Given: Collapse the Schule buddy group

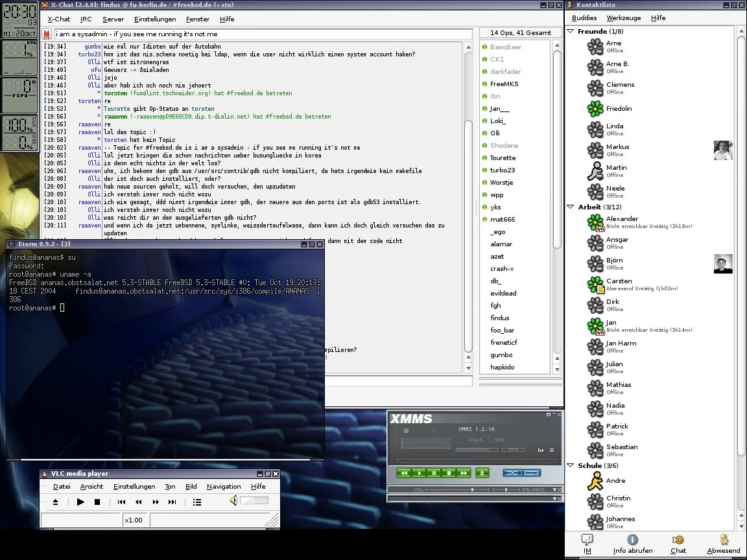Looking at the screenshot, I should click(571, 465).
